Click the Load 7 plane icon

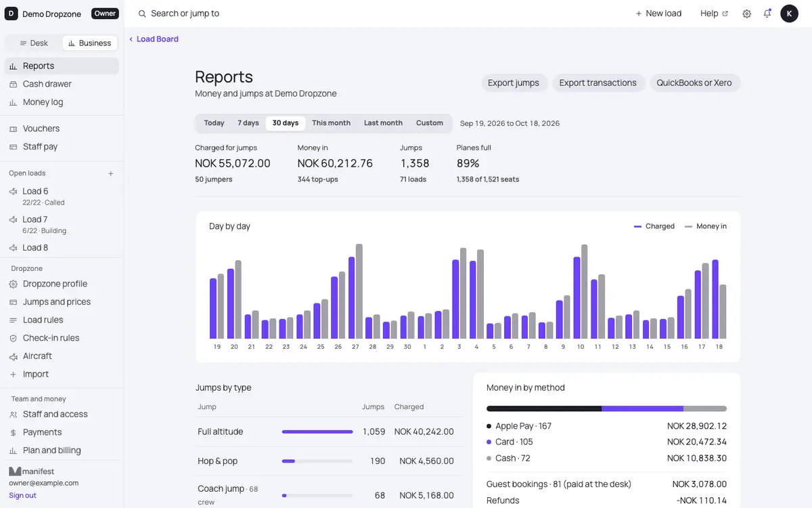pos(13,219)
